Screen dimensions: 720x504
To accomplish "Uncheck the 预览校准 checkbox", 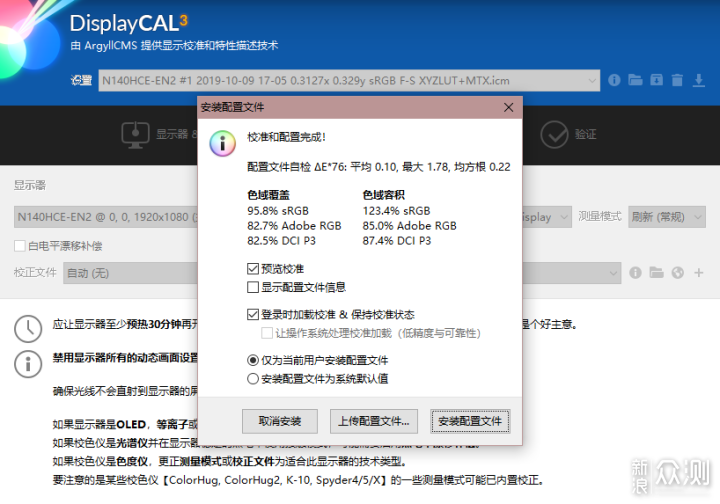I will pyautogui.click(x=252, y=269).
